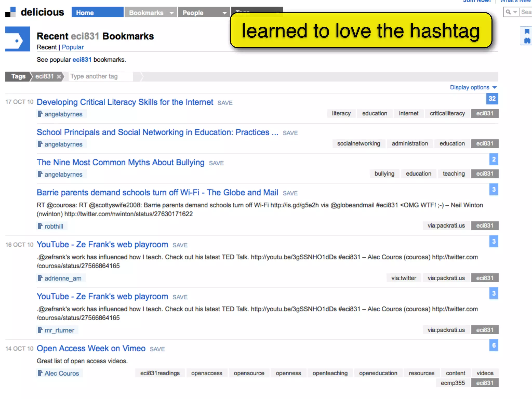Switch to Popular bookmarks view
This screenshot has width=532, height=399.
[x=73, y=47]
